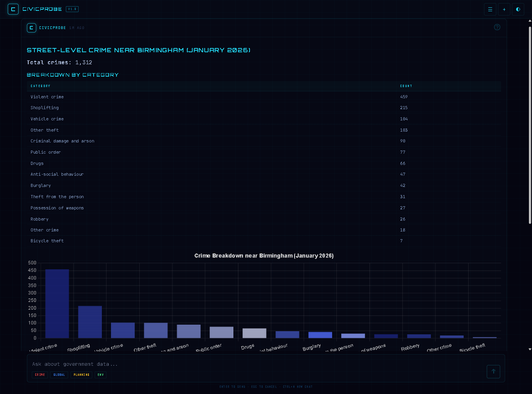This screenshot has height=394, width=532.
Task: Enable the CRIME filter chip
Action: click(x=39, y=375)
